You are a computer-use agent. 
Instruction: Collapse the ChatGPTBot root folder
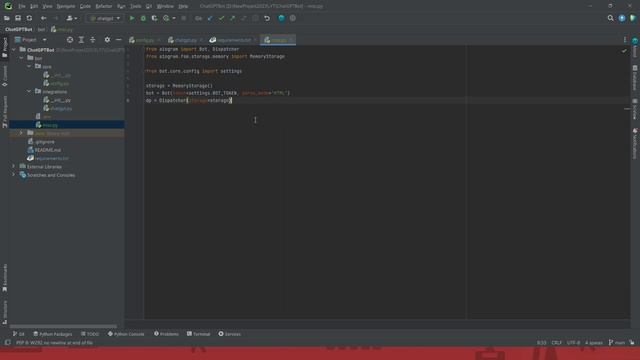pos(14,50)
